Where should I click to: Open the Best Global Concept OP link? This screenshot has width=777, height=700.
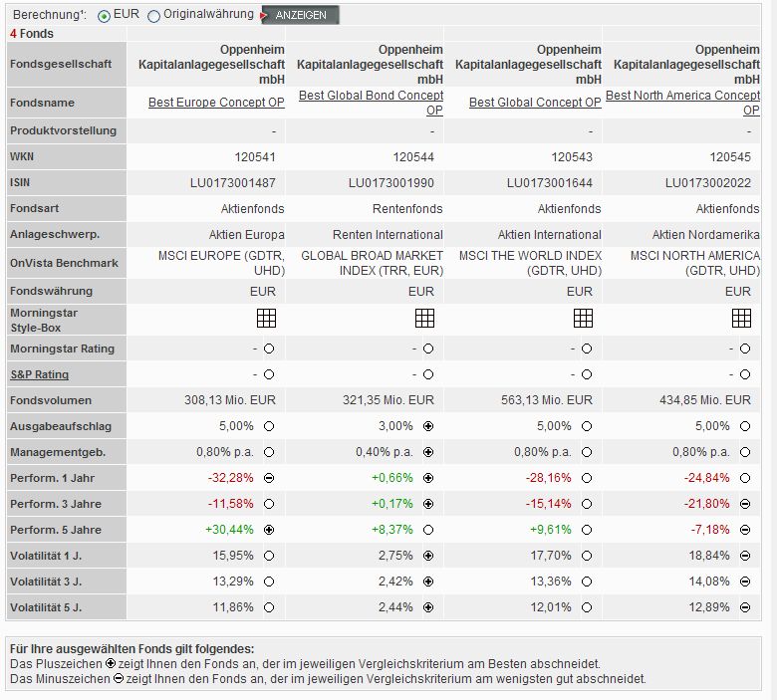point(535,102)
